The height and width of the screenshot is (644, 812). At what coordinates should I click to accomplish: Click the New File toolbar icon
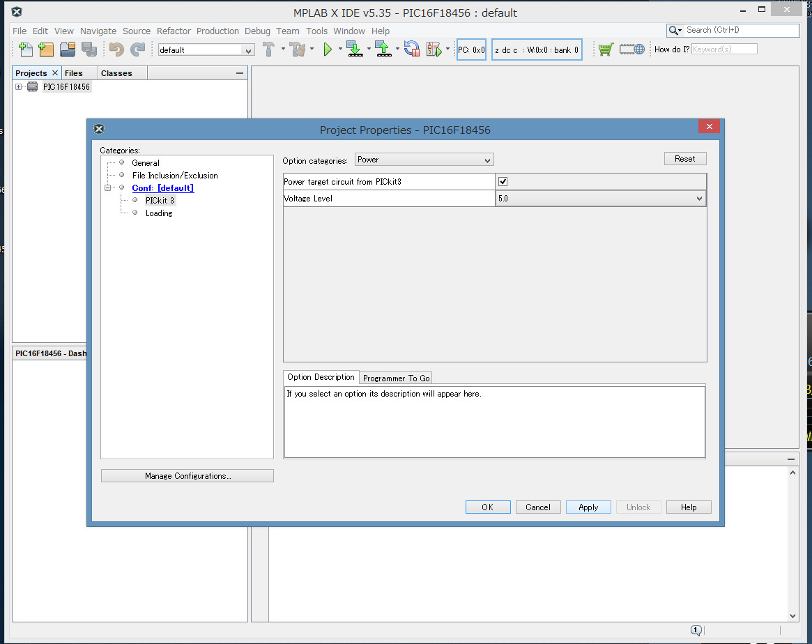[x=25, y=49]
